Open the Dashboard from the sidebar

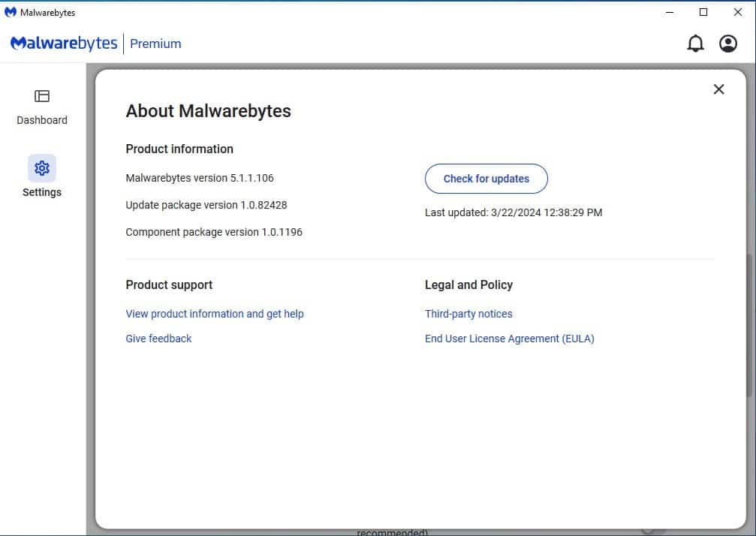point(42,105)
